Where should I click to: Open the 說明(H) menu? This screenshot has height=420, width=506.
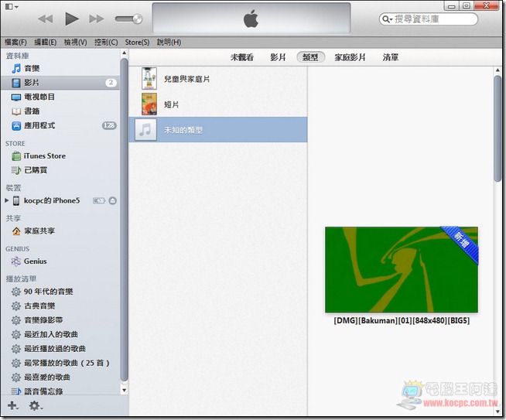169,43
